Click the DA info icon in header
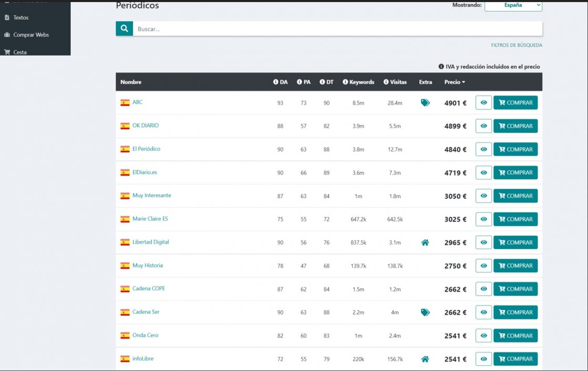This screenshot has height=371, width=588. [x=276, y=82]
